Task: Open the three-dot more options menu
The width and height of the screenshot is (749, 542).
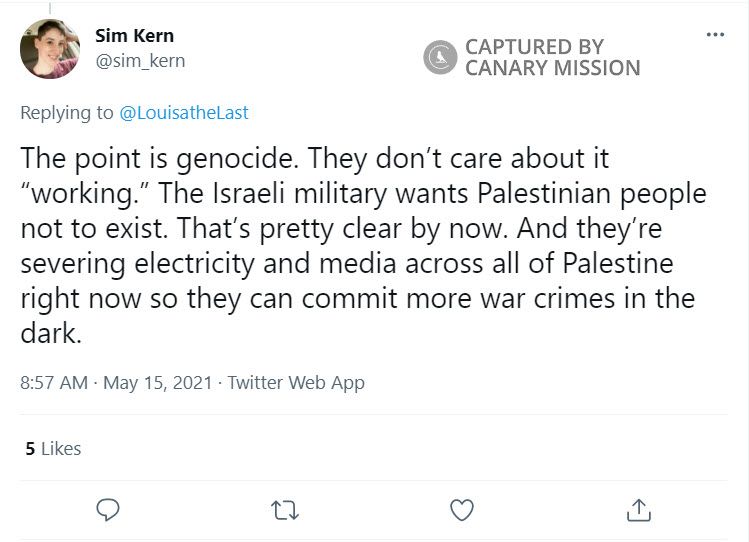Action: (714, 34)
